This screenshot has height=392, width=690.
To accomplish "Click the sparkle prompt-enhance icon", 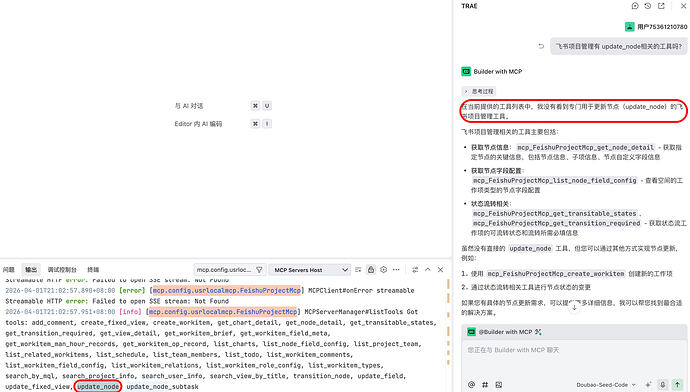I will pos(648,385).
